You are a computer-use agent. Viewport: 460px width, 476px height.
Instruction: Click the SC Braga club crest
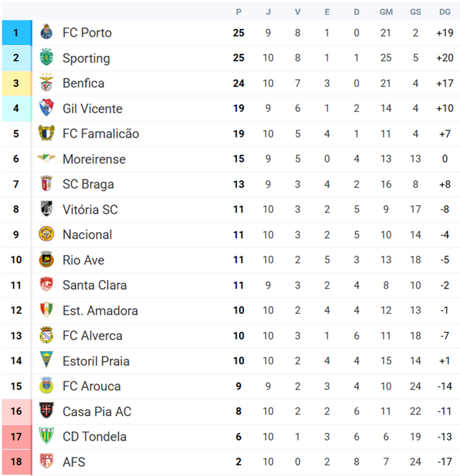[x=46, y=184]
